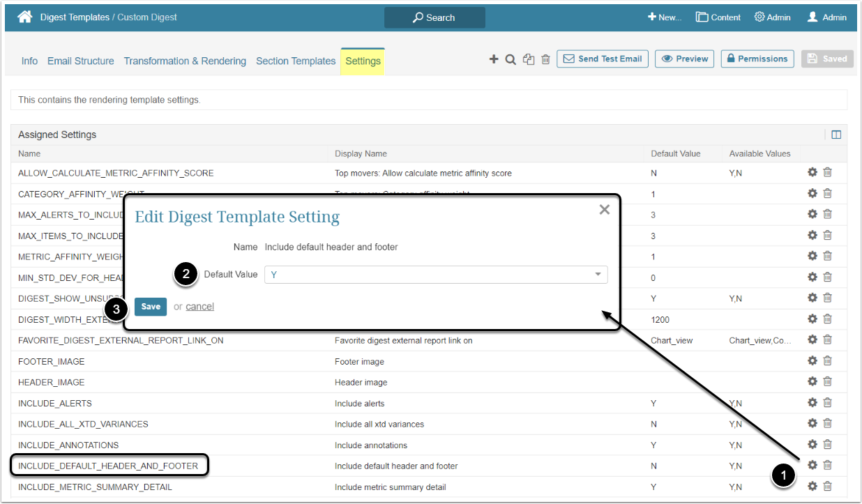The height and width of the screenshot is (504, 862).
Task: Click Digest Templates breadcrumb link
Action: pyautogui.click(x=75, y=17)
